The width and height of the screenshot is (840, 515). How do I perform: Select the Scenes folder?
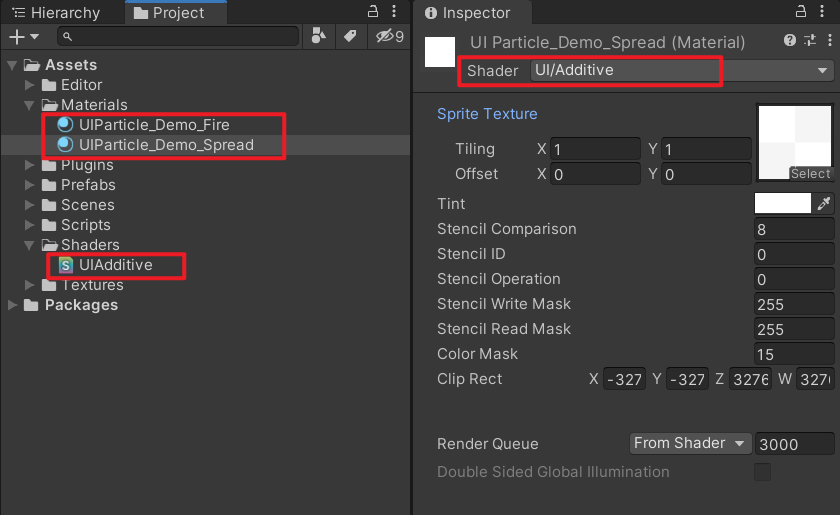click(87, 205)
